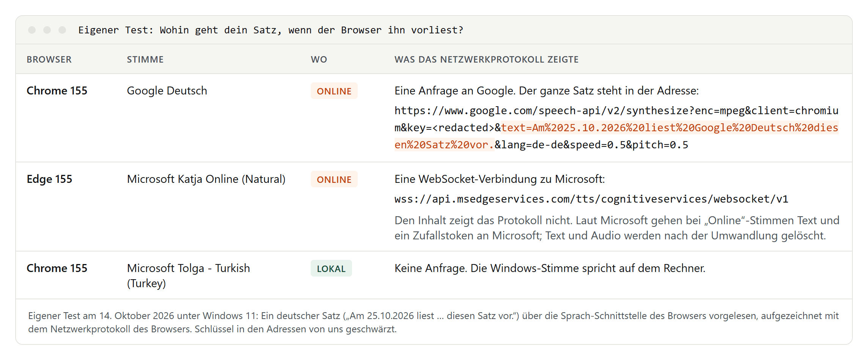Screen dimensions: 868x360
Task: Click the 'WAS DAS NETZWERKPROTOKOLL ZEIGTE' header
Action: point(486,60)
